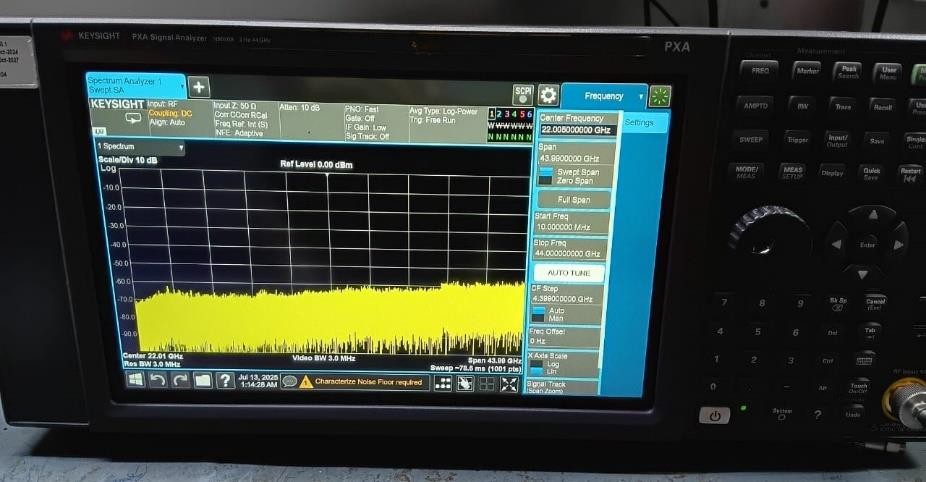Edit the Center Frequency 22.005 GHz field
This screenshot has height=482, width=926.
point(578,125)
